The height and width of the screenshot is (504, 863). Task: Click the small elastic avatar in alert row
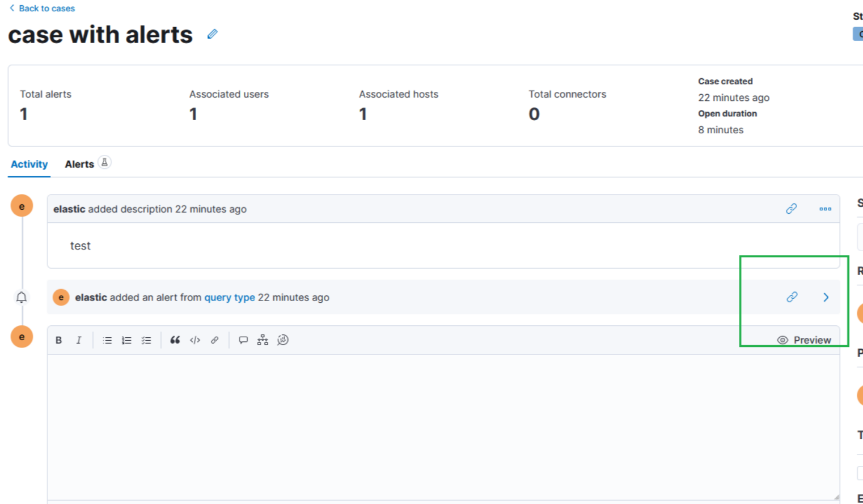click(x=61, y=297)
